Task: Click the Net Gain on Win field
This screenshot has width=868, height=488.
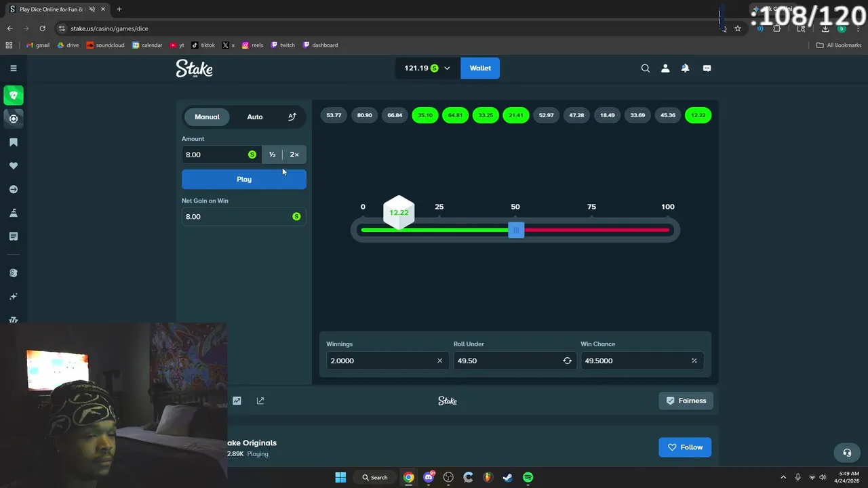Action: click(x=244, y=216)
